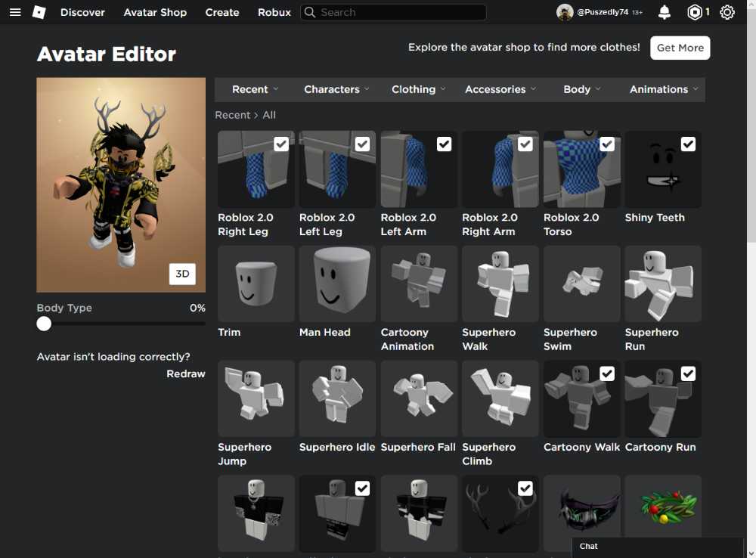Select the Superhero Run animation thumbnail
The image size is (756, 558).
pos(662,284)
